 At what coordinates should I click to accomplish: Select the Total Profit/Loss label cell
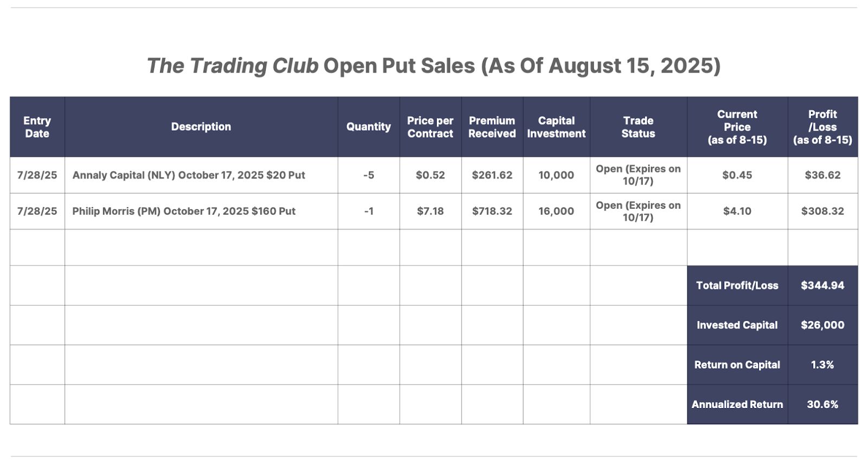coord(737,286)
